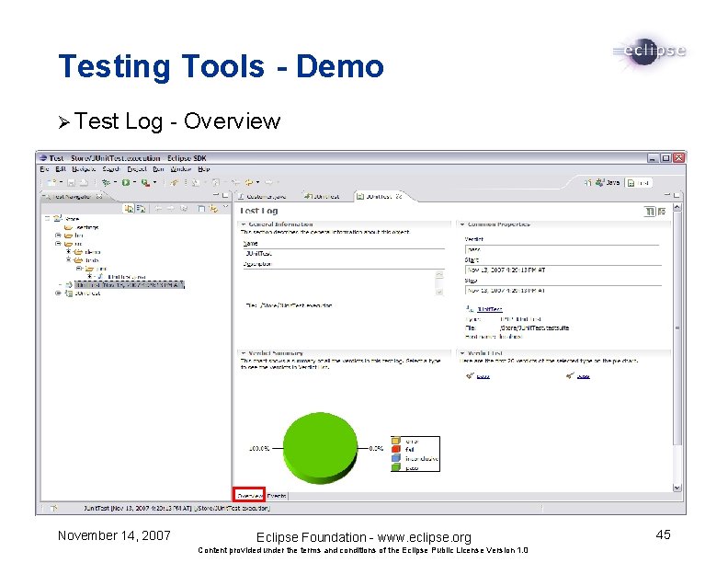
Task: Maximize the editor area
Action: [676, 194]
